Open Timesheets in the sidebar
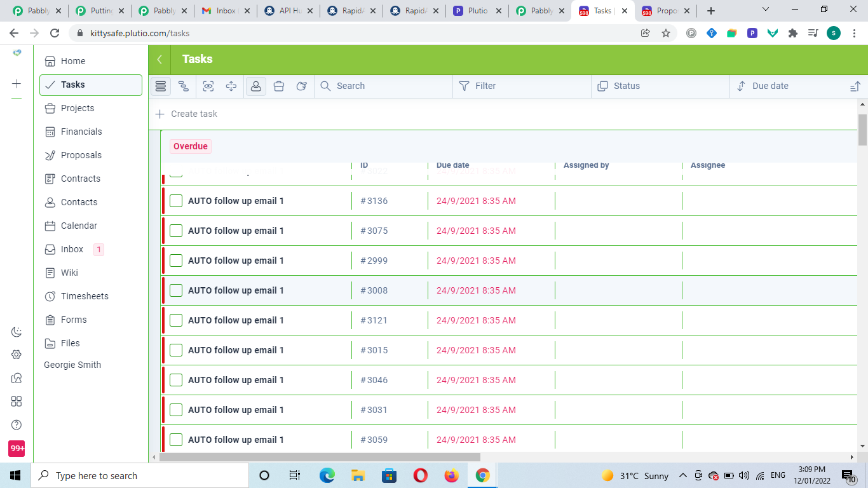Image resolution: width=868 pixels, height=488 pixels. tap(91, 296)
